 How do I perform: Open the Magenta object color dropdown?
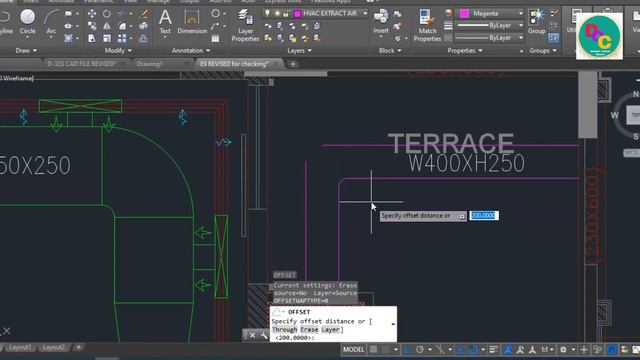[520, 13]
